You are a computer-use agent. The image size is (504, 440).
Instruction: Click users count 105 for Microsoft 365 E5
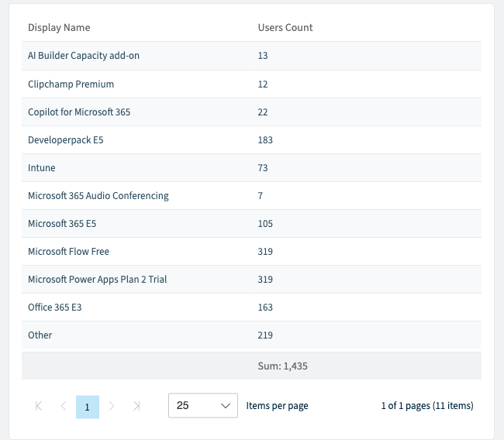click(265, 224)
